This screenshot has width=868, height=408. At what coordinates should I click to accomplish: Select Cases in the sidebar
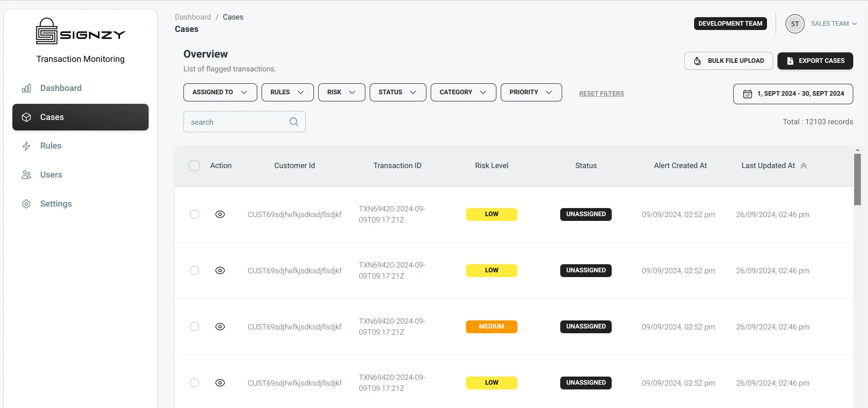coord(81,117)
